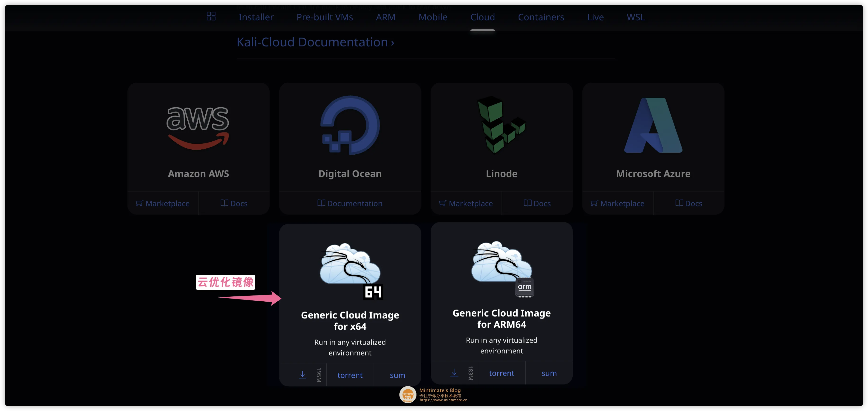Screen dimensions: 868x411
Task: Click torrent for x64 cloud image
Action: tap(350, 375)
